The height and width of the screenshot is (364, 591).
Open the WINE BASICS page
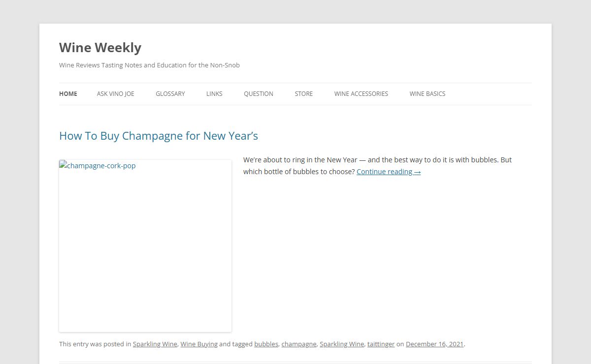(427, 94)
